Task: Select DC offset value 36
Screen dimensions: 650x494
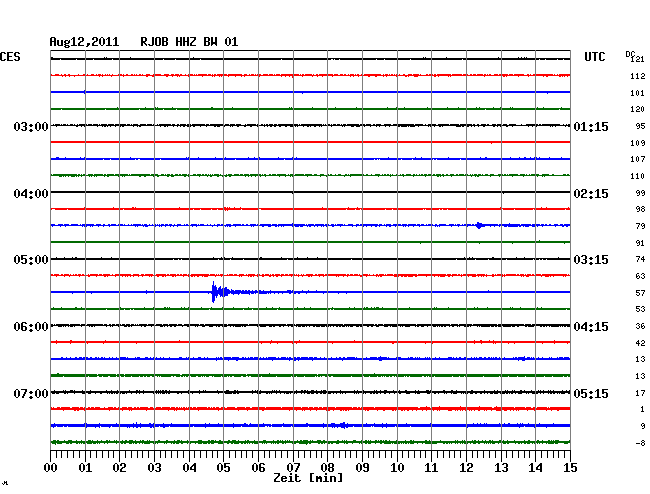Action: pyautogui.click(x=640, y=326)
